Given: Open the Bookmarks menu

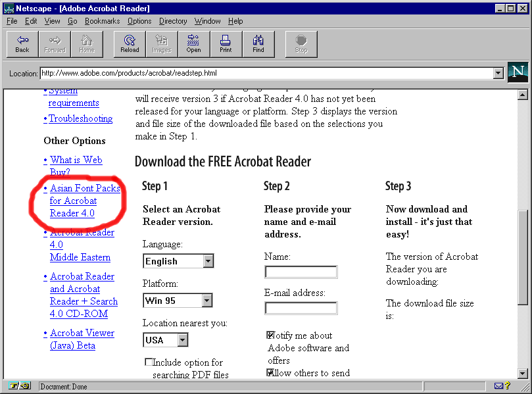Looking at the screenshot, I should (102, 21).
